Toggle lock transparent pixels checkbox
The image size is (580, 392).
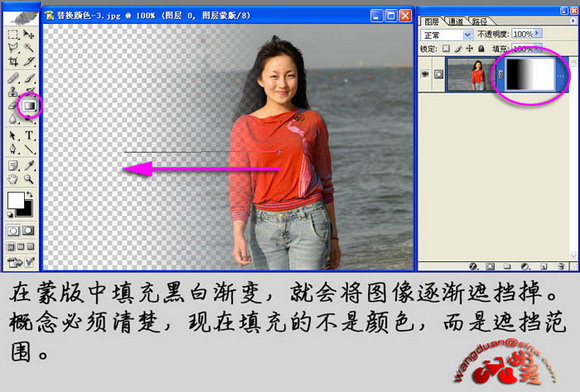(446, 48)
